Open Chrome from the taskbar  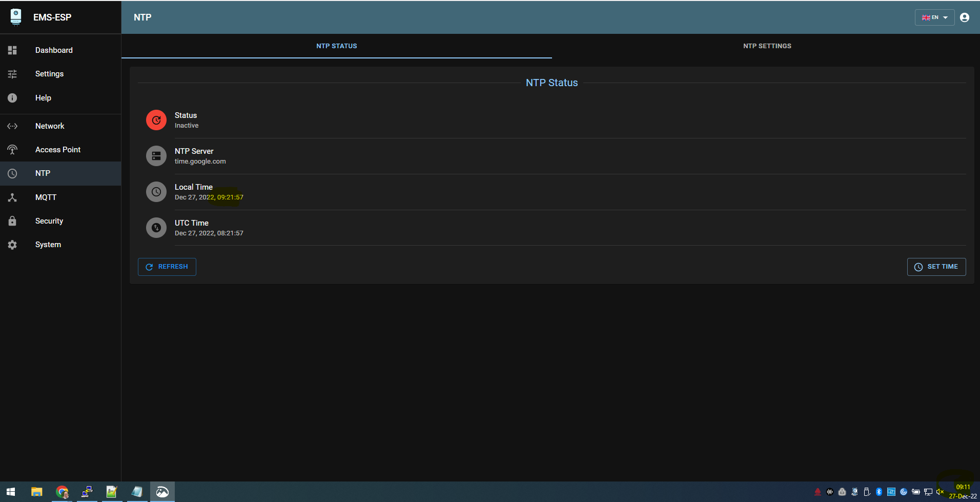(x=62, y=492)
